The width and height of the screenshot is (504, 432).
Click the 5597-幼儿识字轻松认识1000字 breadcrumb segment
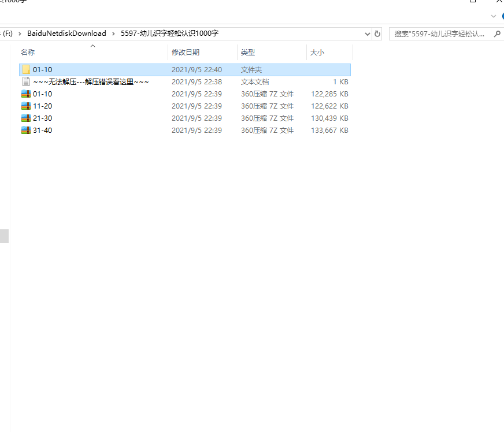pos(169,33)
